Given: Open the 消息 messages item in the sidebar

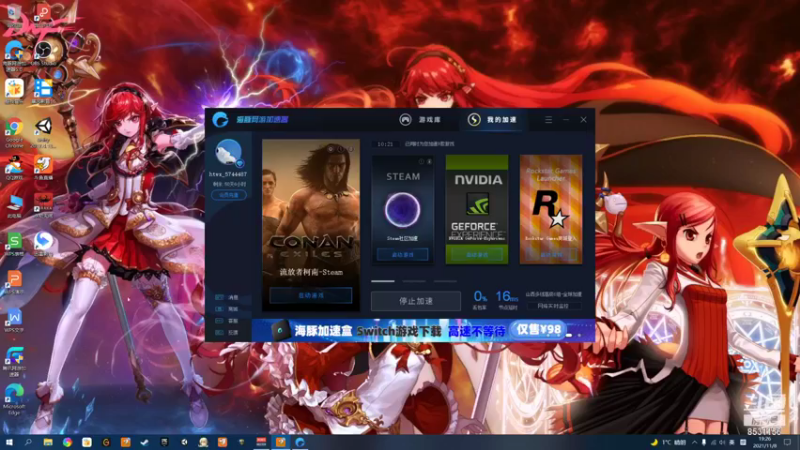Looking at the screenshot, I should click(228, 297).
